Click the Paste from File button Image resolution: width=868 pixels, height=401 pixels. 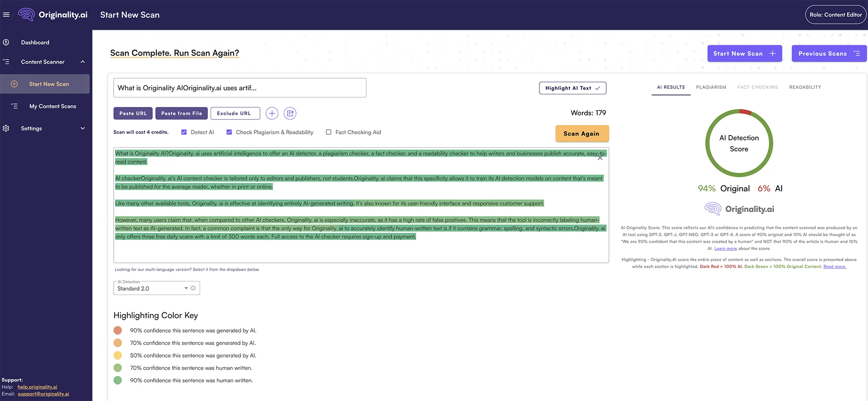(181, 113)
